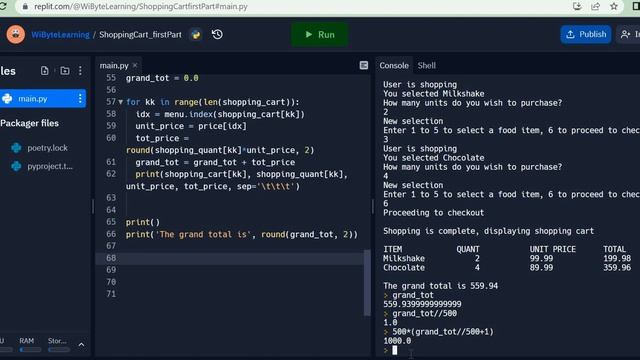Click 'unit_price = price[idx]' line

click(x=191, y=126)
